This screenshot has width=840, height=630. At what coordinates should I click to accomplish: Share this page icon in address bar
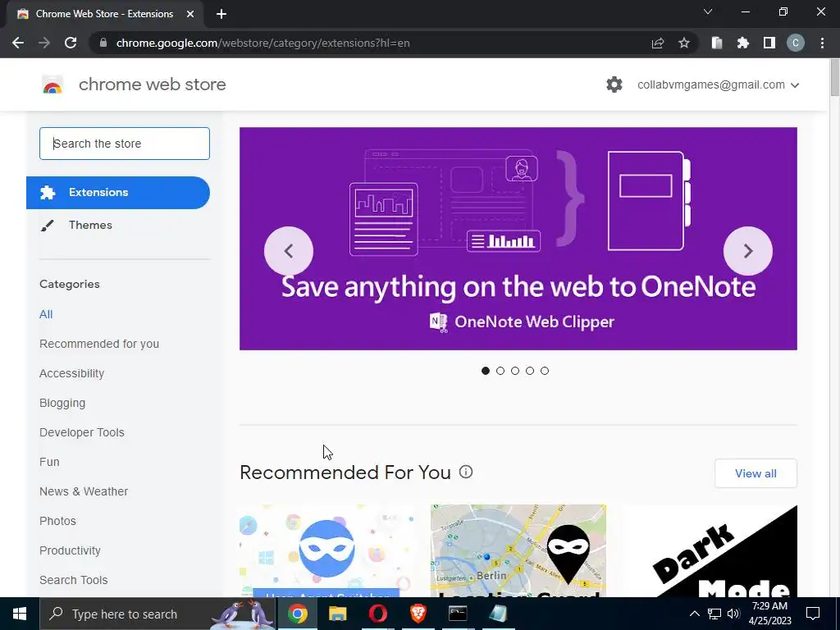click(658, 43)
